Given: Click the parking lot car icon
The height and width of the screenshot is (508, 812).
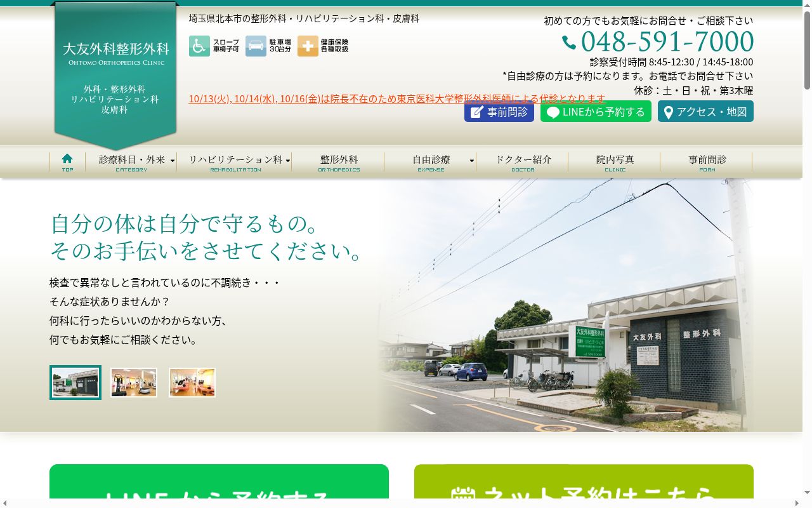Looking at the screenshot, I should coord(256,46).
